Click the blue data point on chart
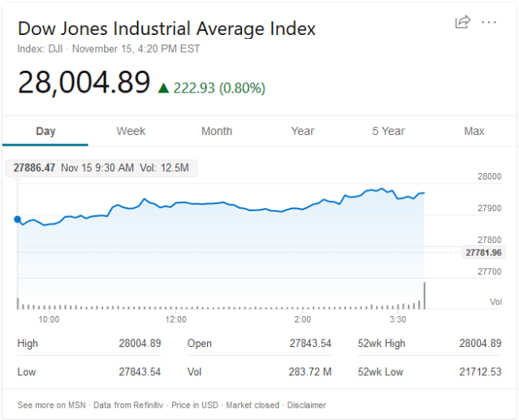 tap(18, 219)
